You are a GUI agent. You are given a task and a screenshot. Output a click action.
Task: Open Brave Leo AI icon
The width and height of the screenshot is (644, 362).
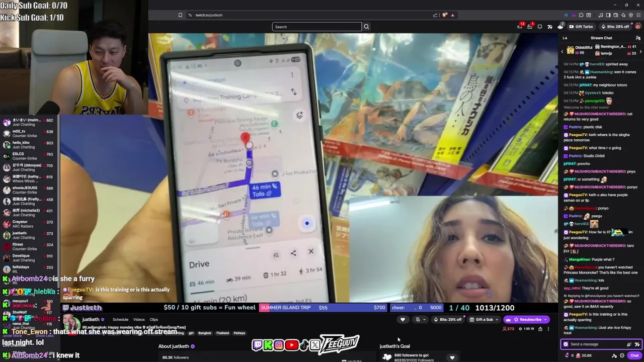point(624,15)
